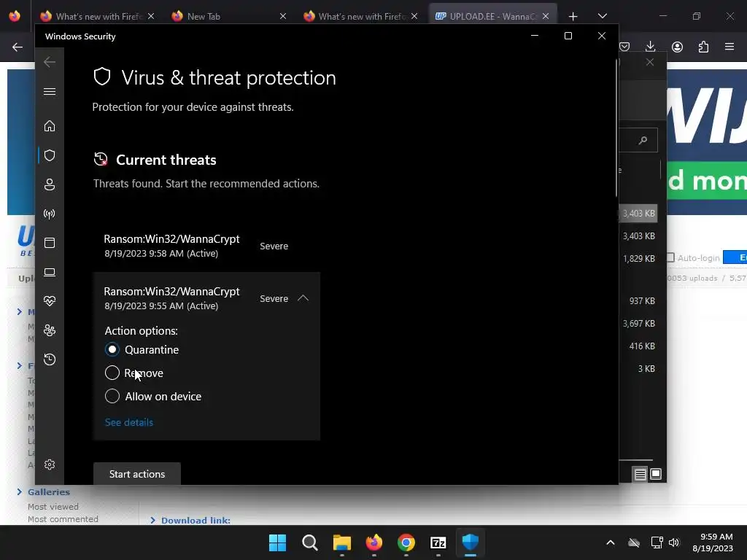Switch to first What's new with Firefox tab
747x560 pixels.
click(98, 16)
